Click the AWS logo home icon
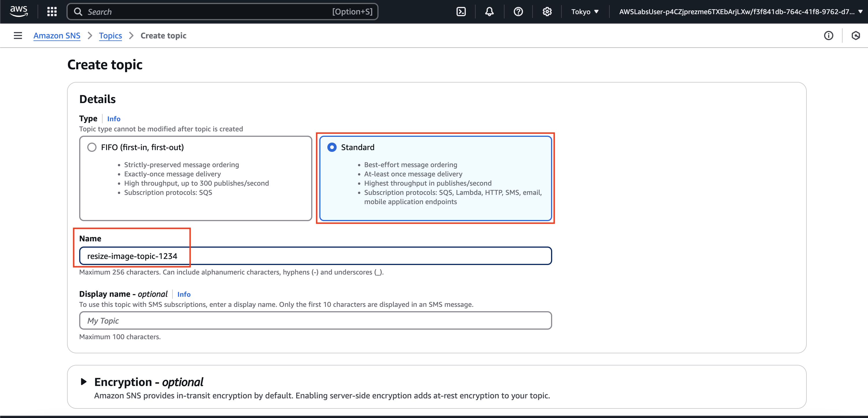This screenshot has width=868, height=418. tap(18, 12)
